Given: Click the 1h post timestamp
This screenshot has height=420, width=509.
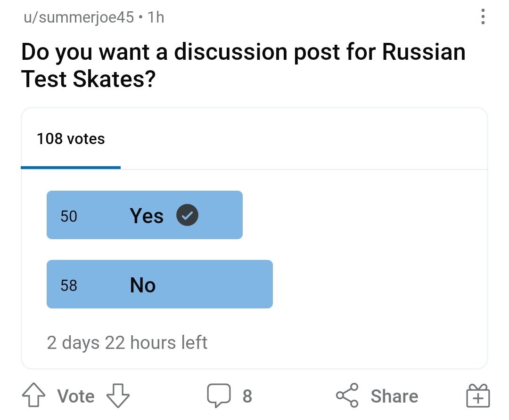Looking at the screenshot, I should pos(156,18).
